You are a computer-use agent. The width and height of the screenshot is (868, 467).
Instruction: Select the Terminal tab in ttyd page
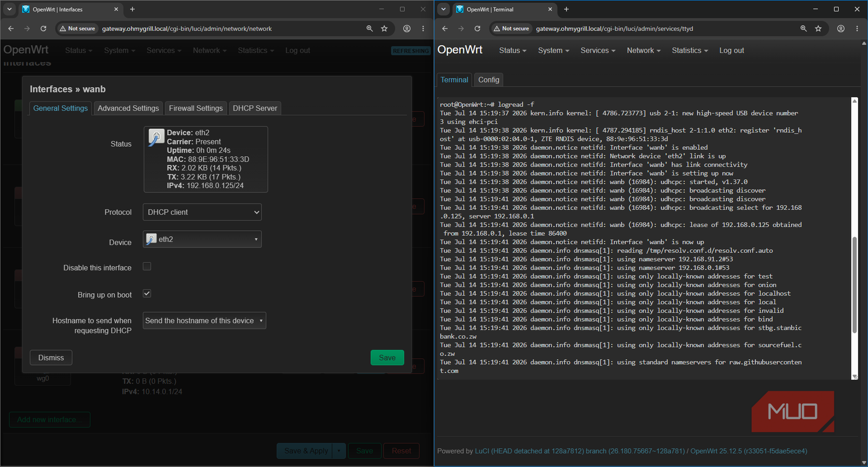[454, 80]
